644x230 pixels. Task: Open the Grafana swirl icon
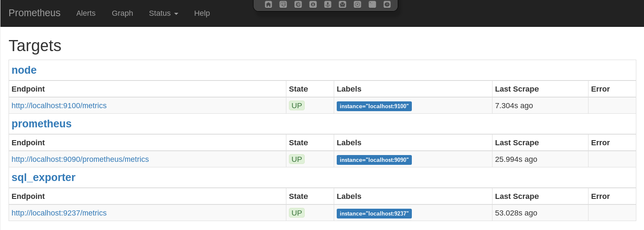pos(298,5)
